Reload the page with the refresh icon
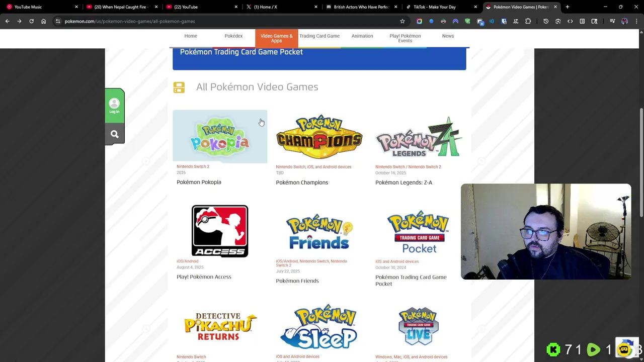 point(31,21)
